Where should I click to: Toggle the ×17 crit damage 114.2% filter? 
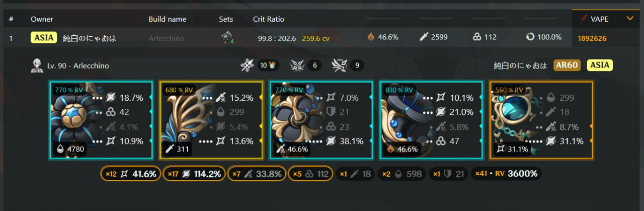click(194, 174)
